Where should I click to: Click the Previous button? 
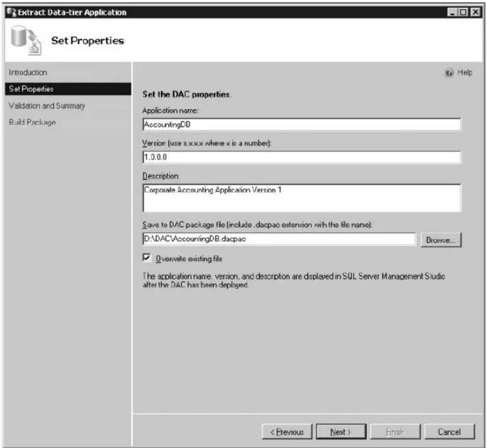(x=287, y=432)
